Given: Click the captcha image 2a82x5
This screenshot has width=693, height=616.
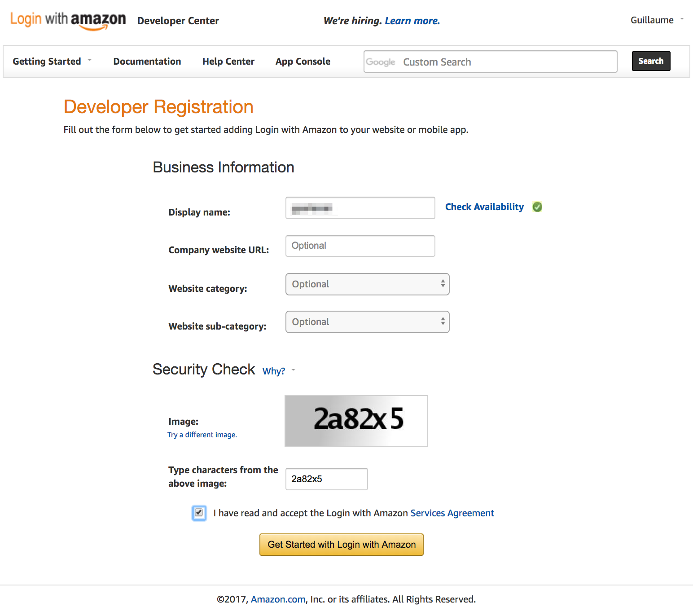Looking at the screenshot, I should (x=356, y=421).
